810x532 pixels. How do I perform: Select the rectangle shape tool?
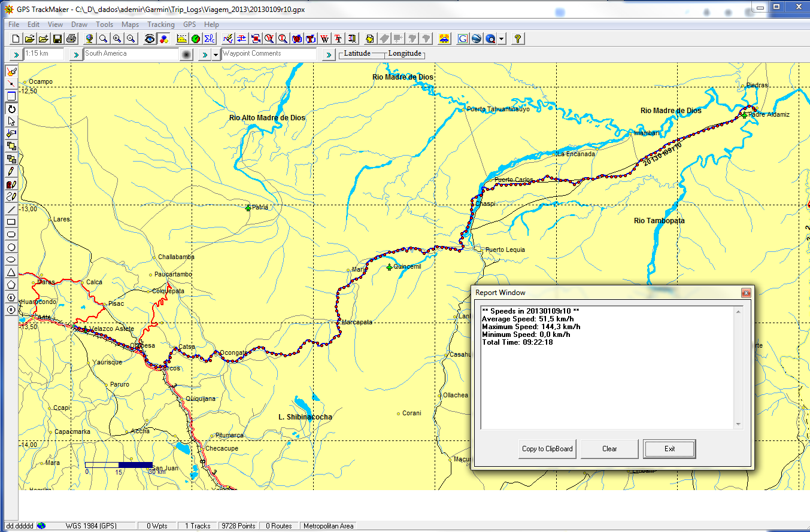click(11, 222)
